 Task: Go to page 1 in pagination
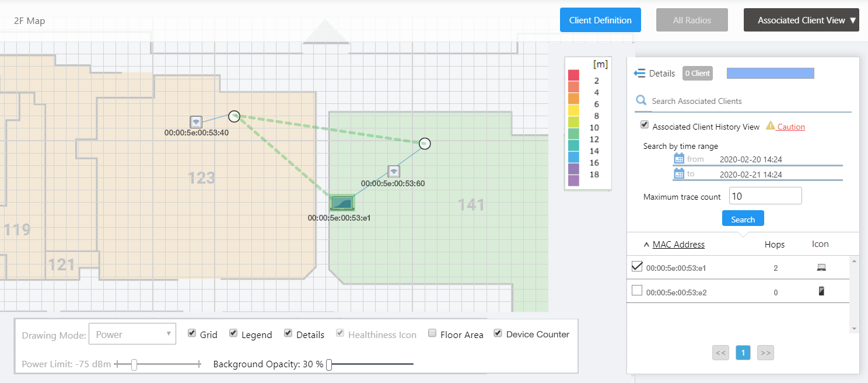[743, 353]
